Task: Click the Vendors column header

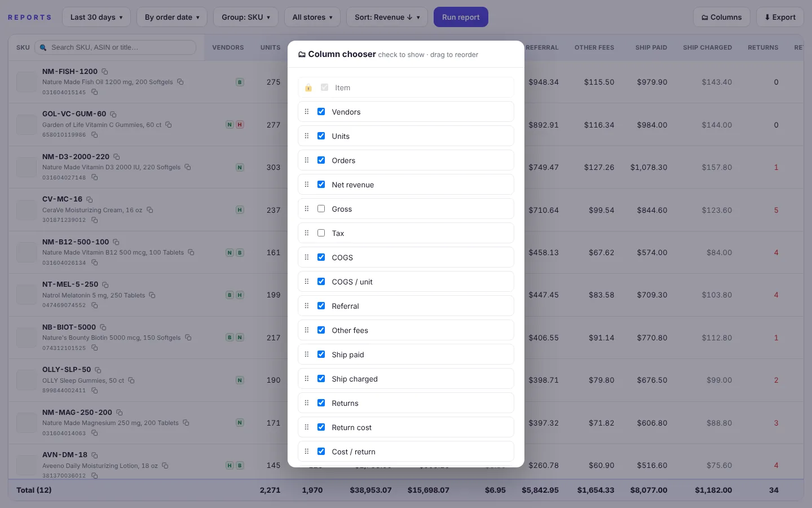Action: pos(228,47)
